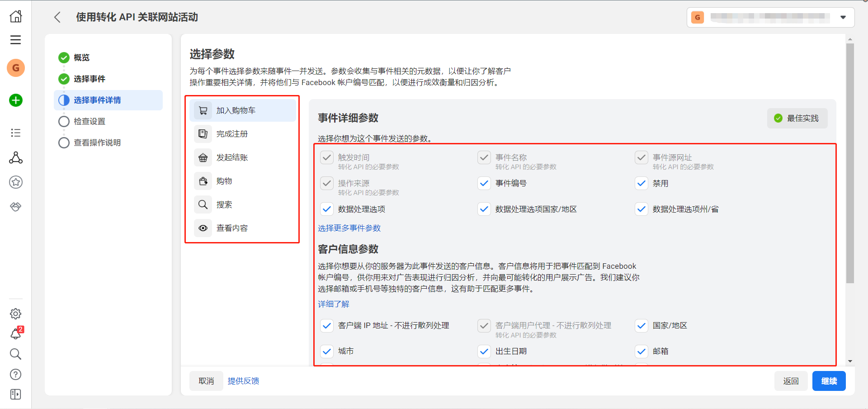Click the registration icon for 完成注册

[x=203, y=134]
